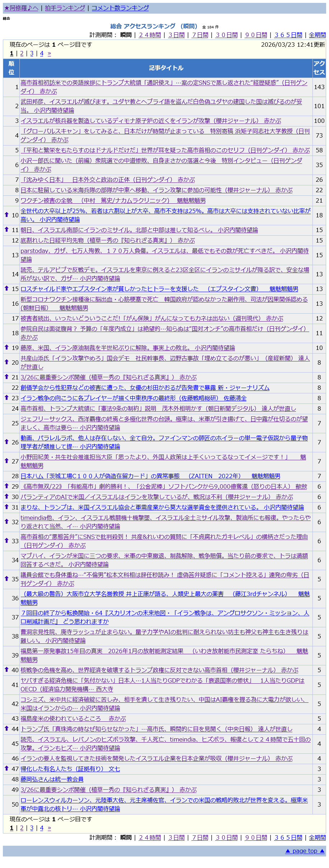This screenshot has width=329, height=868.
Task: Go to page 2 in top pagination
Action: [x=22, y=54]
